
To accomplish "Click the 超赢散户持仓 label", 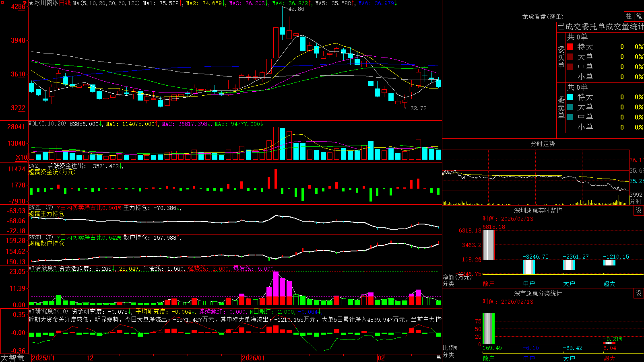I will click(46, 243).
